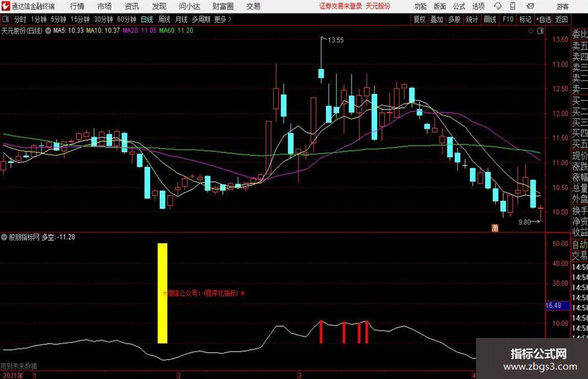Viewport: 588px width, 379px height.
Task: Click the 多空: -11.28 indicator value
Action: (58, 237)
